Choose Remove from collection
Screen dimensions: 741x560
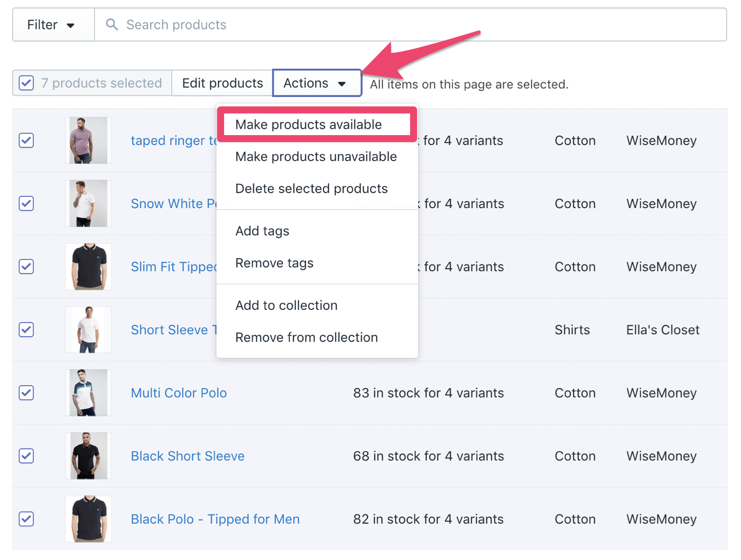317,337
